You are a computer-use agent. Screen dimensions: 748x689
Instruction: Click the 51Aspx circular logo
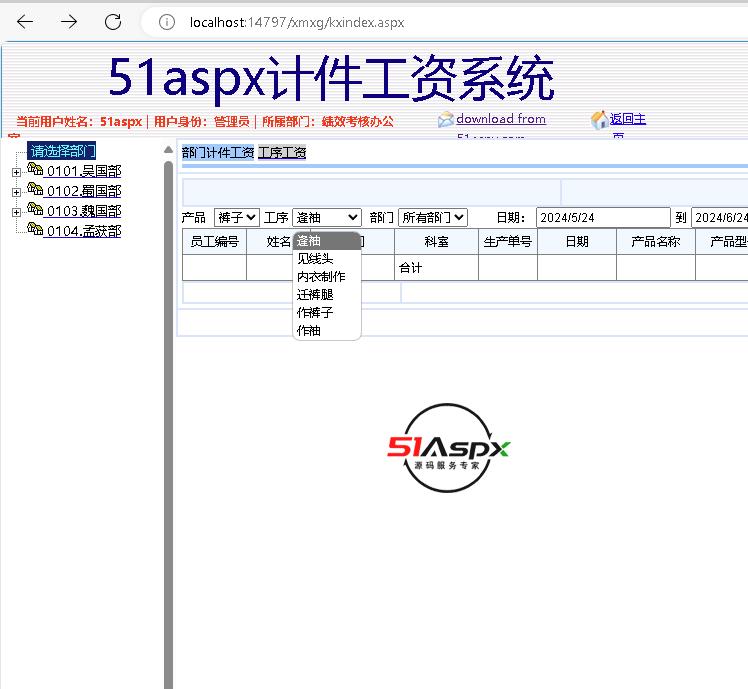point(448,448)
